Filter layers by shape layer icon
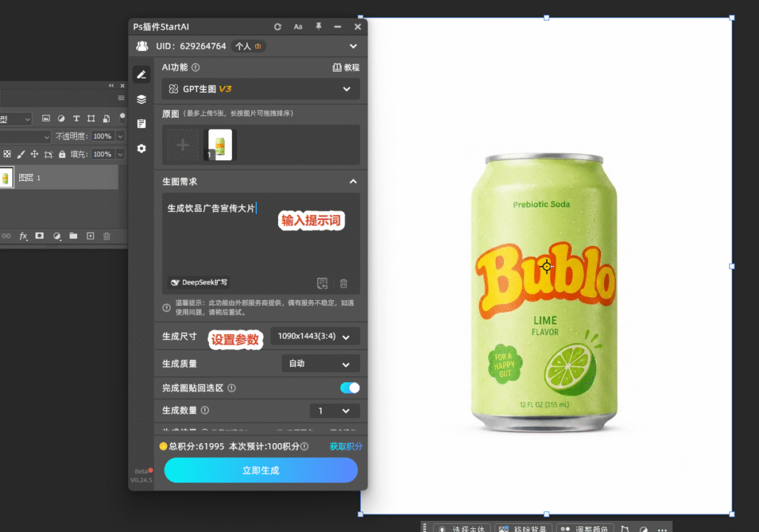759x532 pixels. click(91, 118)
